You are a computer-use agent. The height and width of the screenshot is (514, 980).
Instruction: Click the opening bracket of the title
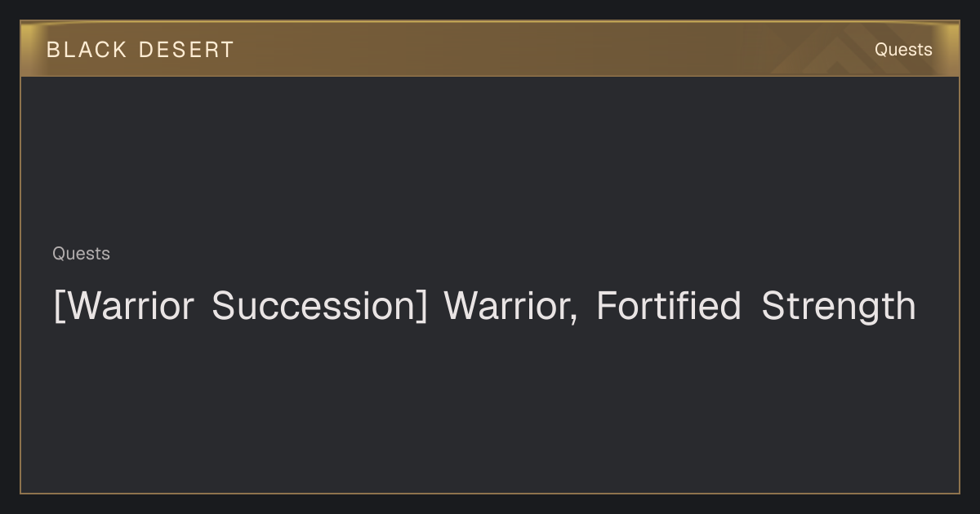(x=58, y=308)
